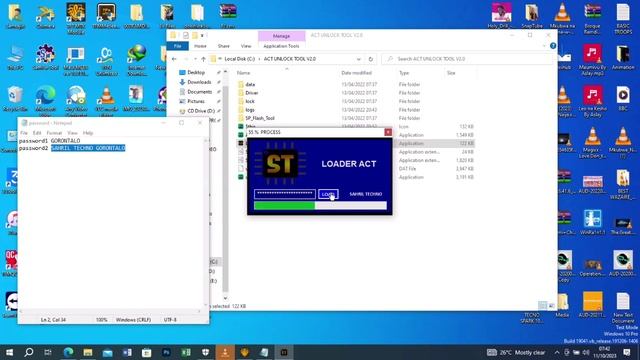This screenshot has height=360, width=640.
Task: Select the SP_Flash_Tool folder in the file list
Action: click(260, 118)
